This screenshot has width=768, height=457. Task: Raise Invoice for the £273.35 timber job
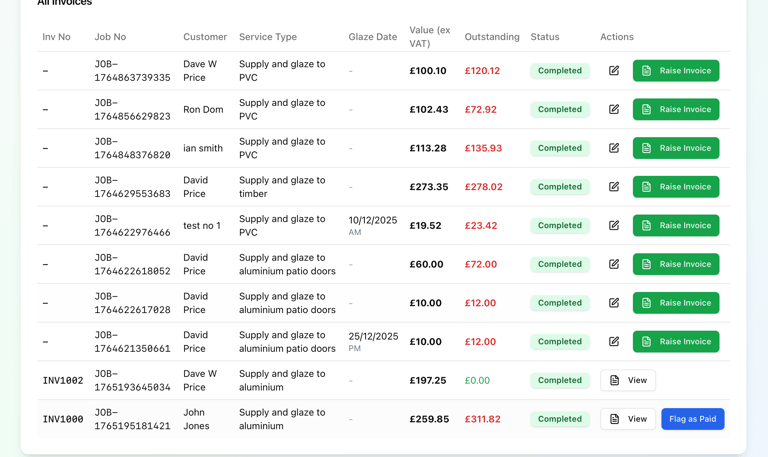point(676,187)
